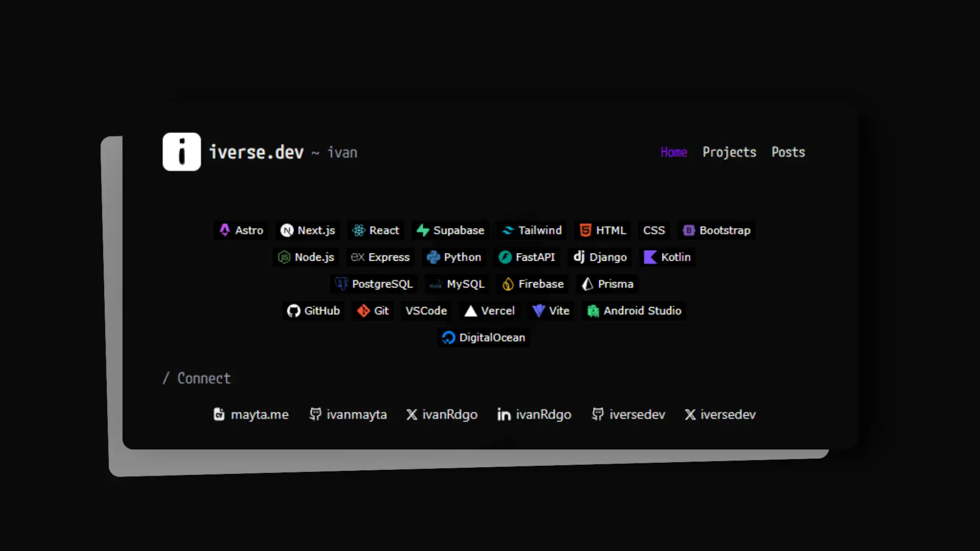This screenshot has height=551, width=980.
Task: Click the Android Studio icon
Action: pyautogui.click(x=593, y=311)
